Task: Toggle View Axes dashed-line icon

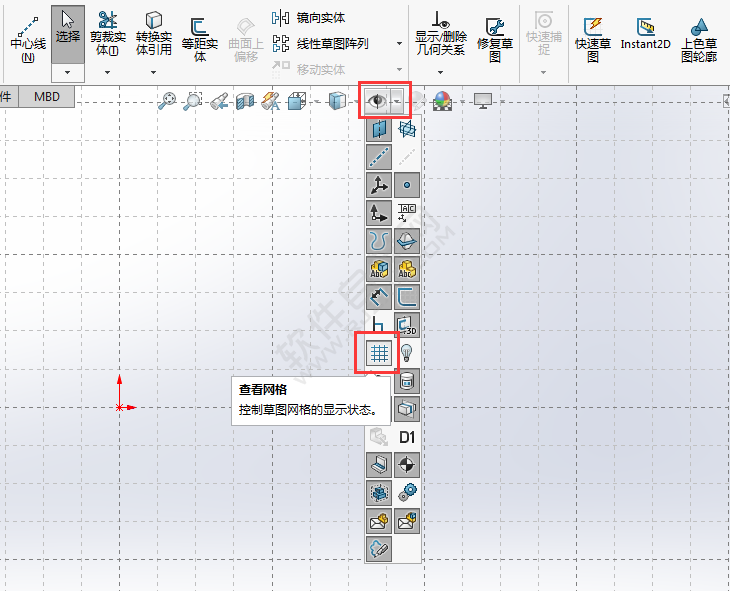Action: click(379, 157)
